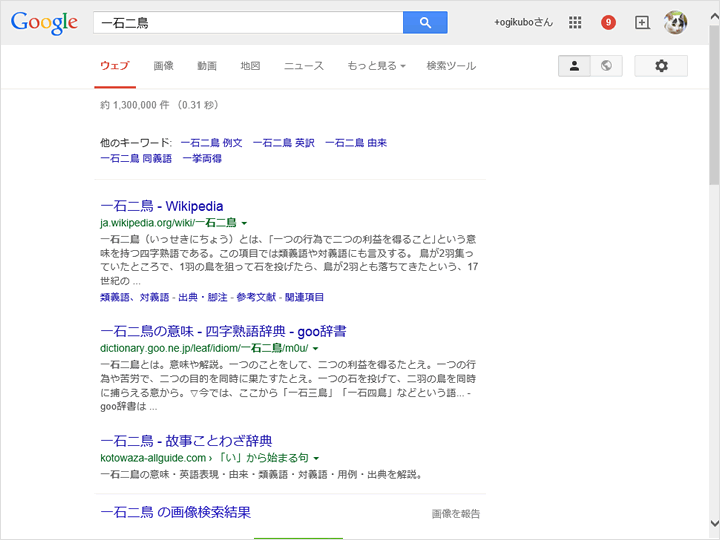The height and width of the screenshot is (540, 720).
Task: Click +ogikuboさん profile link
Action: (x=523, y=22)
